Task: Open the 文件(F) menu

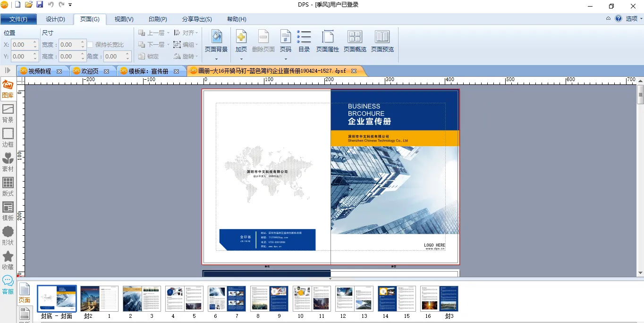Action: coord(18,19)
